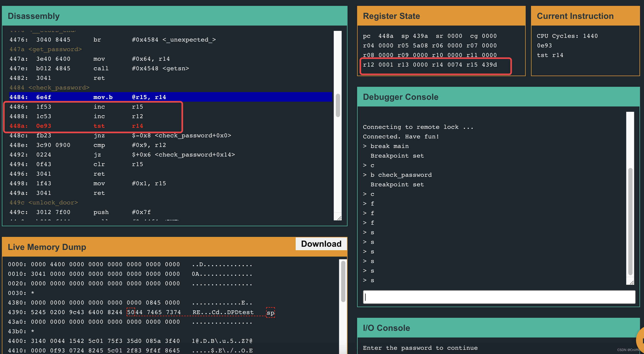Click memory row 43a0 in dump
This screenshot has width=644, height=354.
click(x=130, y=322)
